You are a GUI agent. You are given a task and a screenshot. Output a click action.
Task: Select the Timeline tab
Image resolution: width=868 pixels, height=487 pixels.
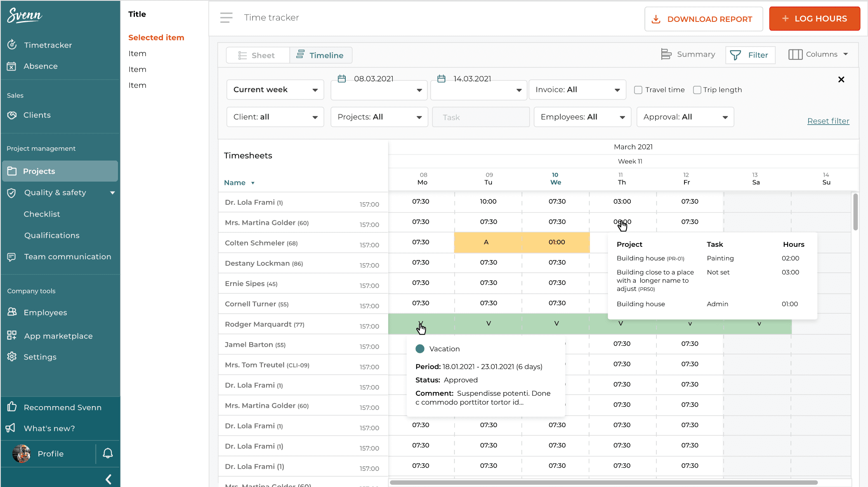321,55
